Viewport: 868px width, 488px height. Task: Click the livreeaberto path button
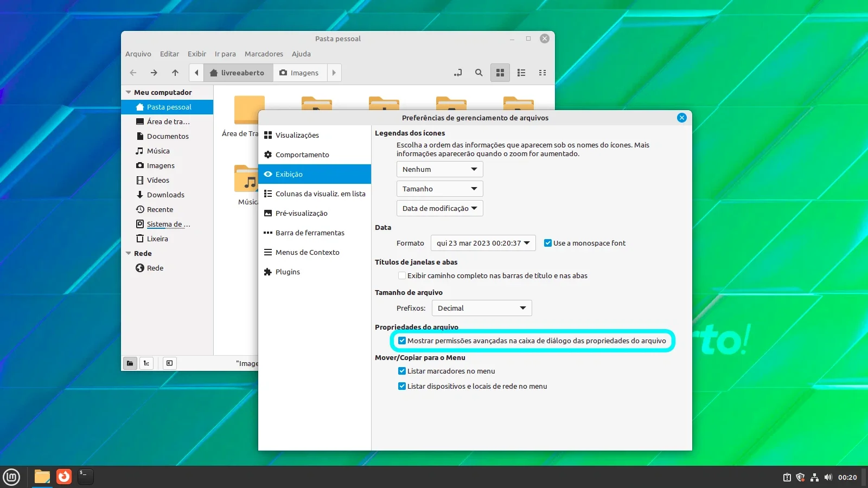[238, 73]
